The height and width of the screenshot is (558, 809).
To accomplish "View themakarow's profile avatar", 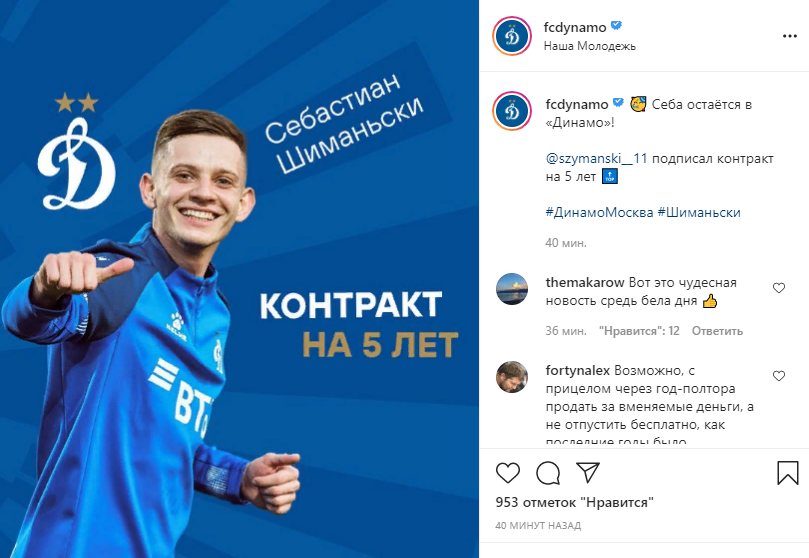I will [512, 289].
